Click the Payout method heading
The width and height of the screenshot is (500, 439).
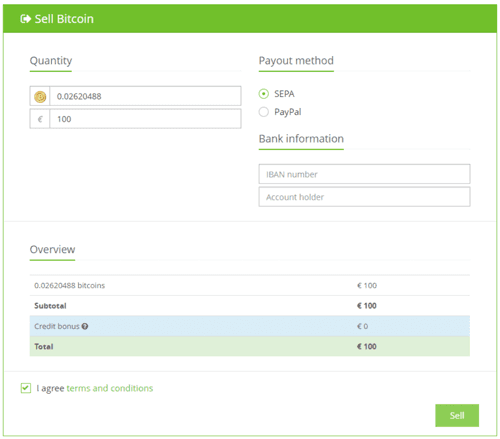tap(296, 61)
